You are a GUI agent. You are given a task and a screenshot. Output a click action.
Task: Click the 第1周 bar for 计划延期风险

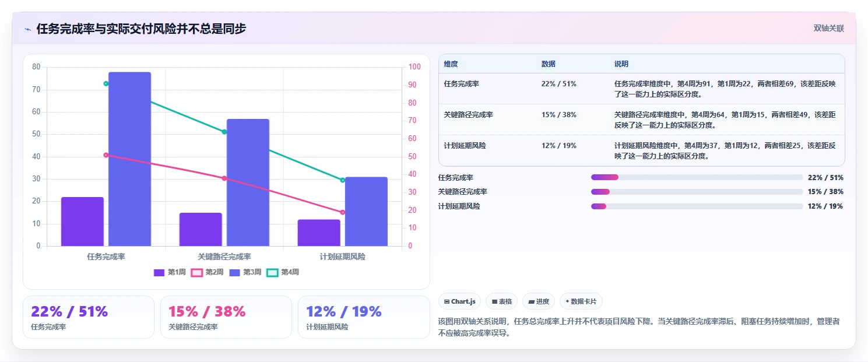tap(319, 233)
